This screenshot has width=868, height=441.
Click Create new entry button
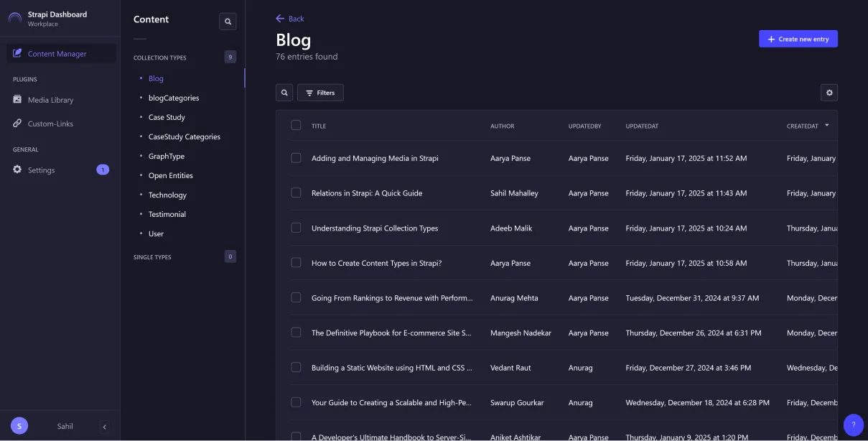[x=798, y=39]
